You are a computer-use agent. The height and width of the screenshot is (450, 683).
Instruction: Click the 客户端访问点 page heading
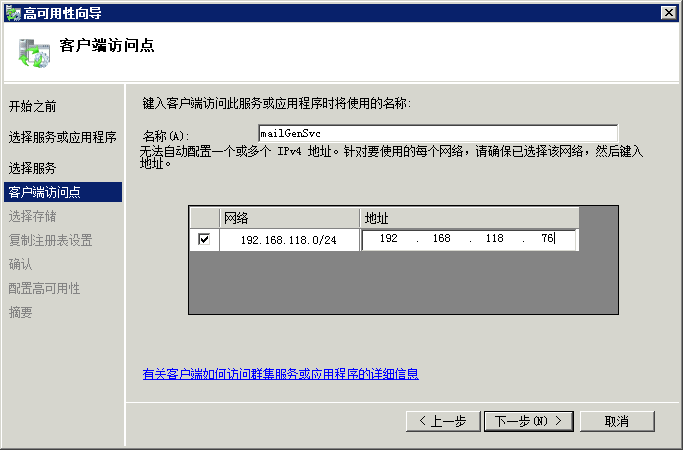pyautogui.click(x=107, y=45)
